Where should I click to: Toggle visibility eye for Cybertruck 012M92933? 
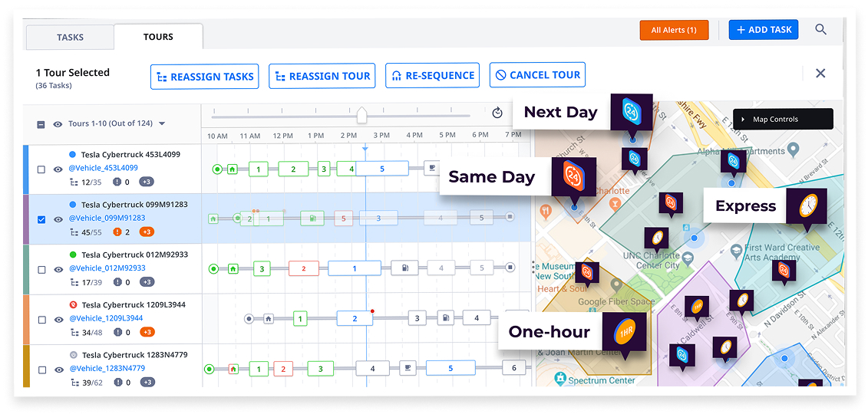57,270
